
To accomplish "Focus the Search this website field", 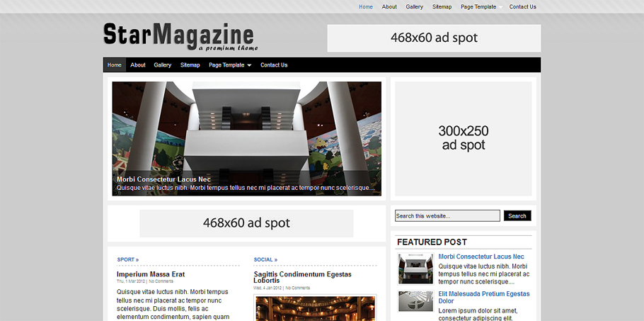I will (x=447, y=216).
